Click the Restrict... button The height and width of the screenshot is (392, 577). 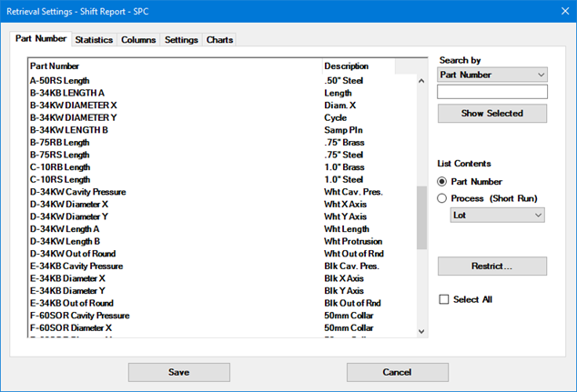pos(491,266)
